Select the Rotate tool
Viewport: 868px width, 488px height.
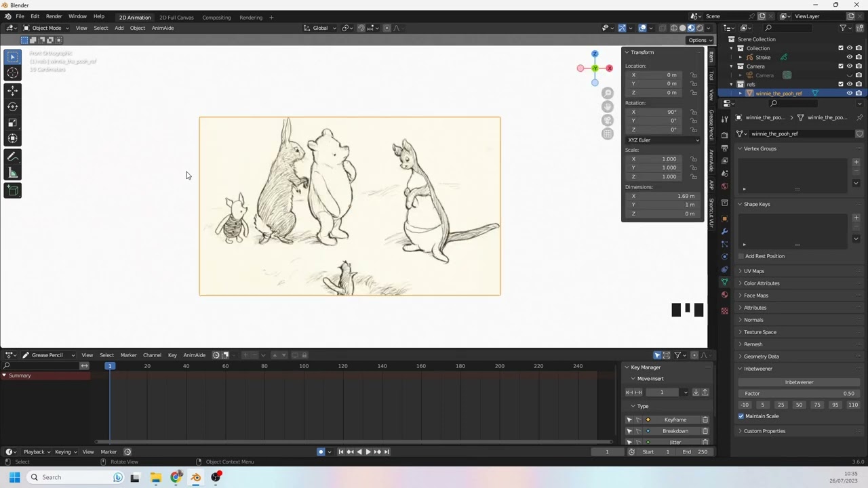pyautogui.click(x=12, y=106)
